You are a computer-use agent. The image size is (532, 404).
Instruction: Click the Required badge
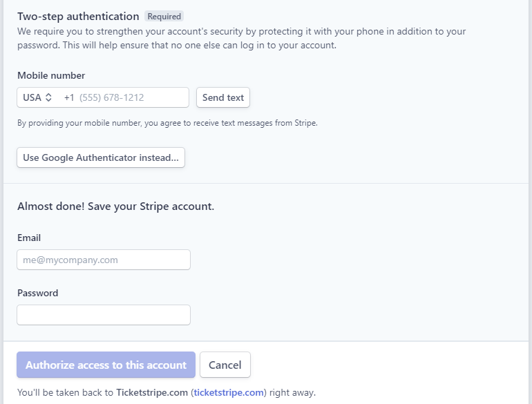[x=164, y=17]
